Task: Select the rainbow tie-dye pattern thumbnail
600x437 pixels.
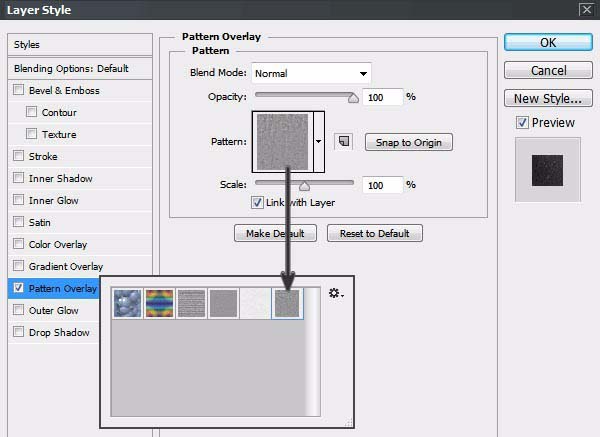Action: pos(160,303)
